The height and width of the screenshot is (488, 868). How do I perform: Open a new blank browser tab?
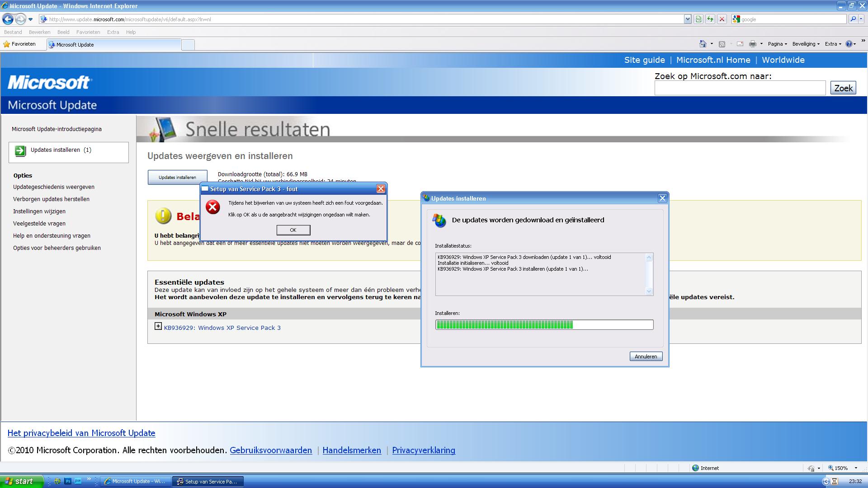(x=188, y=45)
